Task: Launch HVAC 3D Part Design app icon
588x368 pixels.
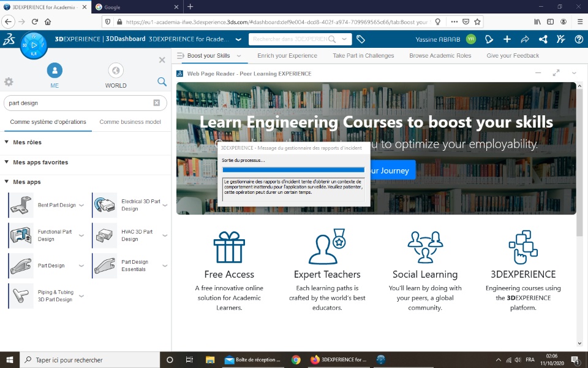Action: 105,236
